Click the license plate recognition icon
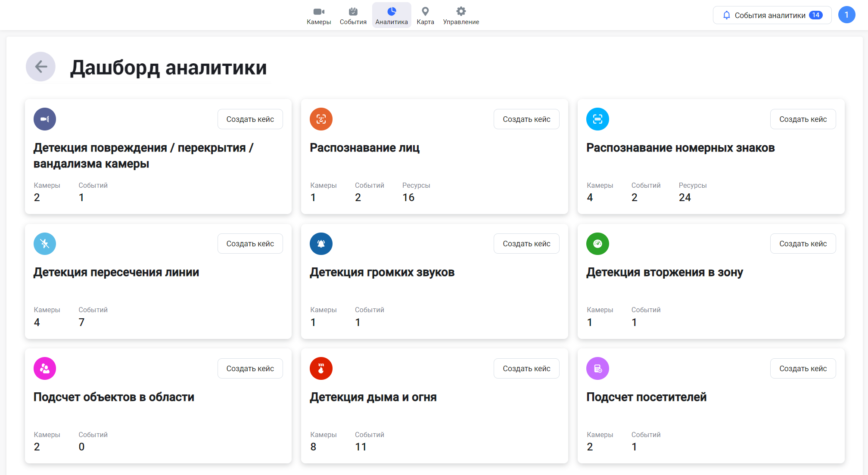868x475 pixels. click(x=597, y=119)
